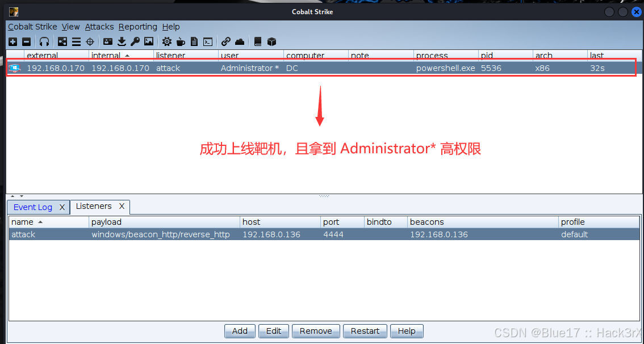The image size is (644, 344).
Task: Sort listeners by bindto column header
Action: click(386, 222)
